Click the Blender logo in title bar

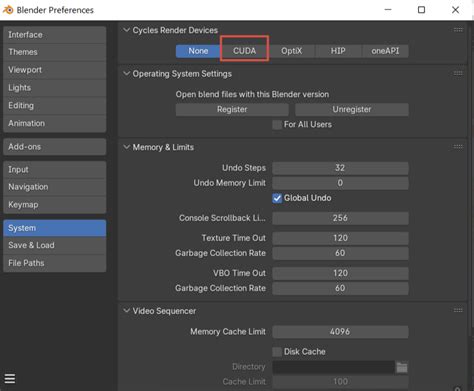[8, 10]
